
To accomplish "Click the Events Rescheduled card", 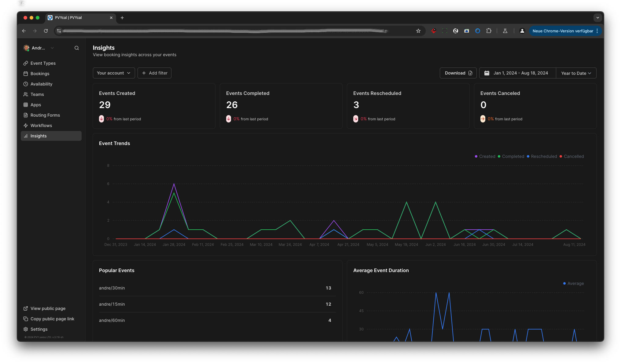I will [408, 106].
